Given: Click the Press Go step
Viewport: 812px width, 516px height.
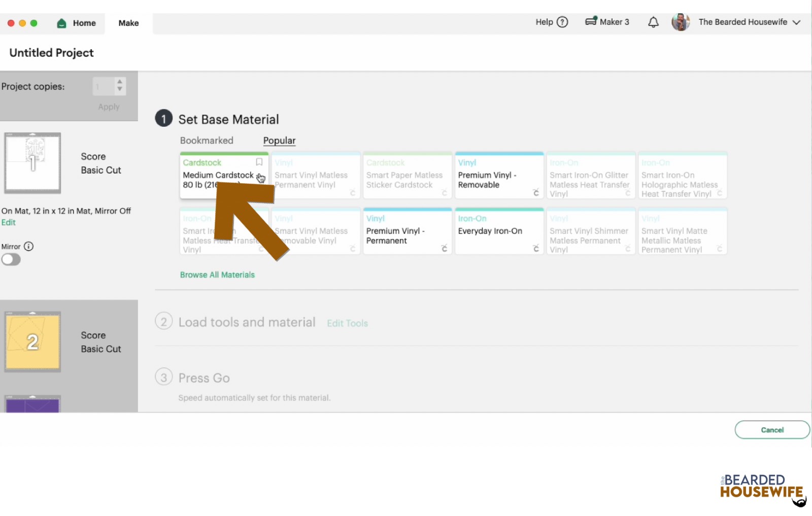Looking at the screenshot, I should tap(204, 378).
